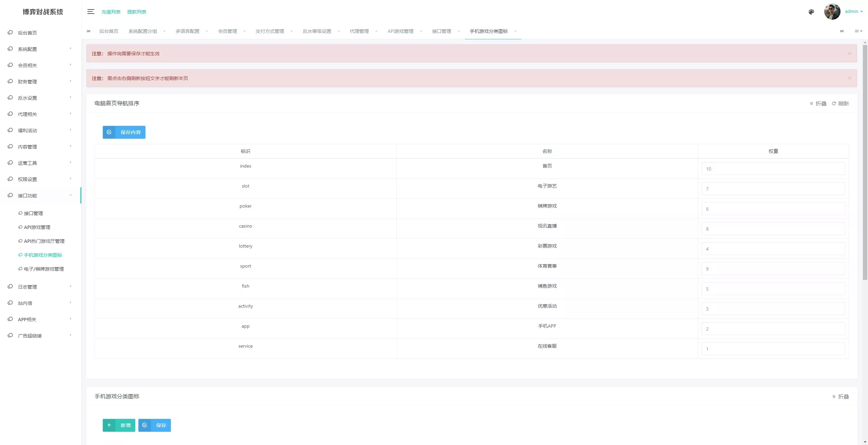This screenshot has height=445, width=868.
Task: Dismiss the 操作完需要保存才能生效 notice
Action: (850, 53)
